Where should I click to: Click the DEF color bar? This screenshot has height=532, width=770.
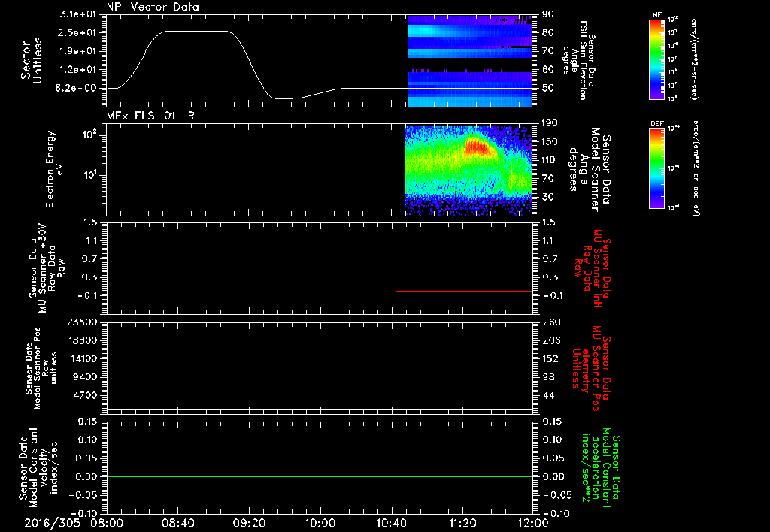coord(657,168)
